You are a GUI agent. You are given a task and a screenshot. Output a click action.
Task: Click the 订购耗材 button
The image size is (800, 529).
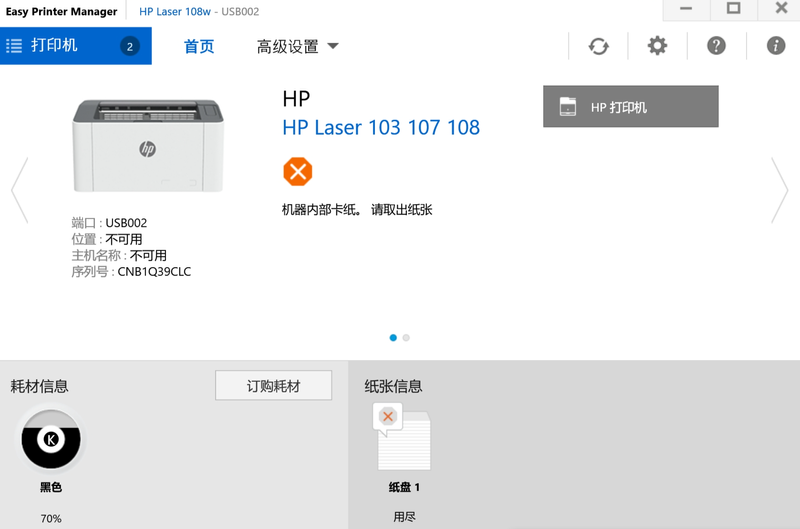pos(273,386)
